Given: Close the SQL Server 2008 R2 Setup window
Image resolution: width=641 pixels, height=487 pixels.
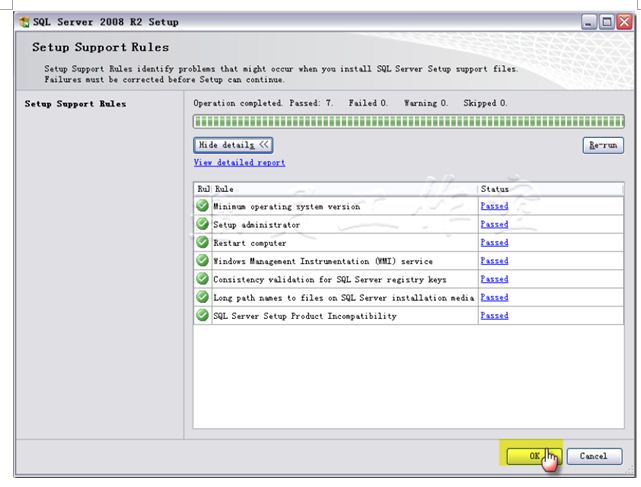Looking at the screenshot, I should (x=624, y=22).
